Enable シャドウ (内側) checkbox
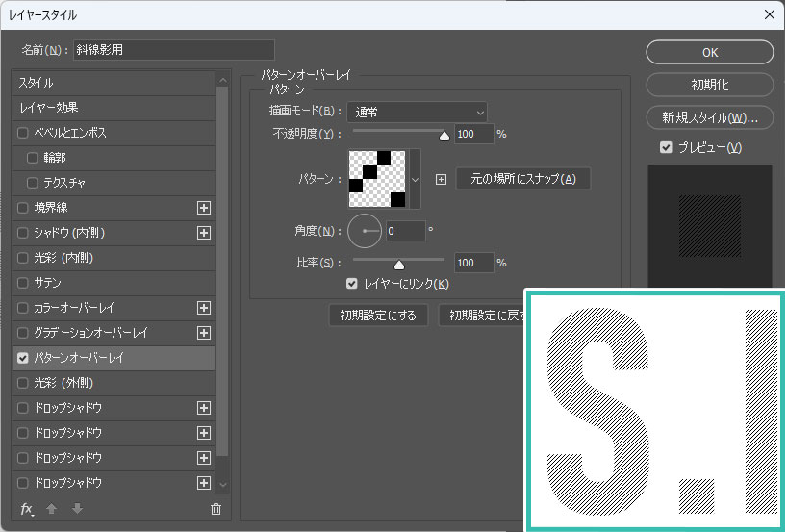Image resolution: width=787 pixels, height=532 pixels. 22,233
